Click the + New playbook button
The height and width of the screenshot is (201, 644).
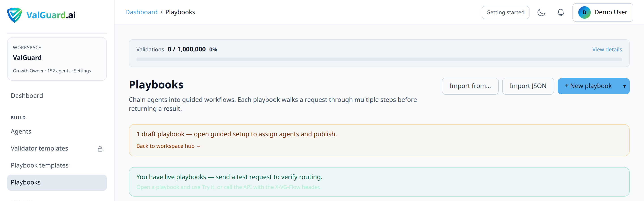pos(588,86)
